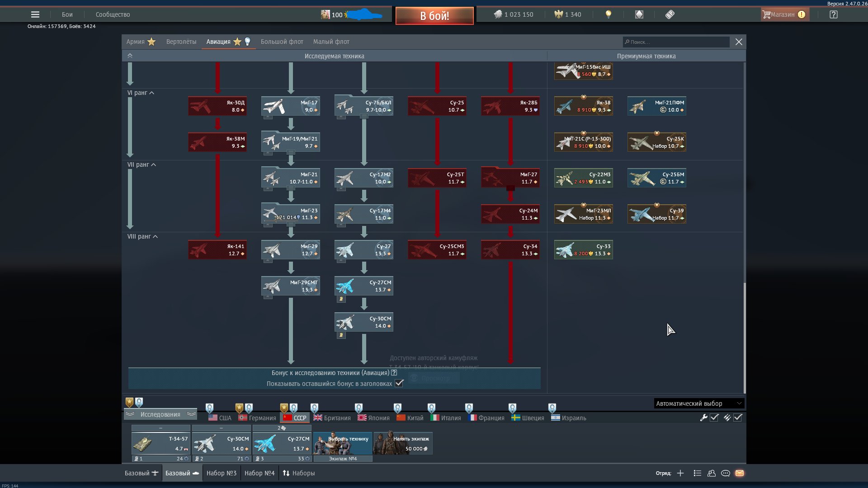Screen dimensions: 868x488
Task: Select the МиГ-23 research card
Action: 291,214
